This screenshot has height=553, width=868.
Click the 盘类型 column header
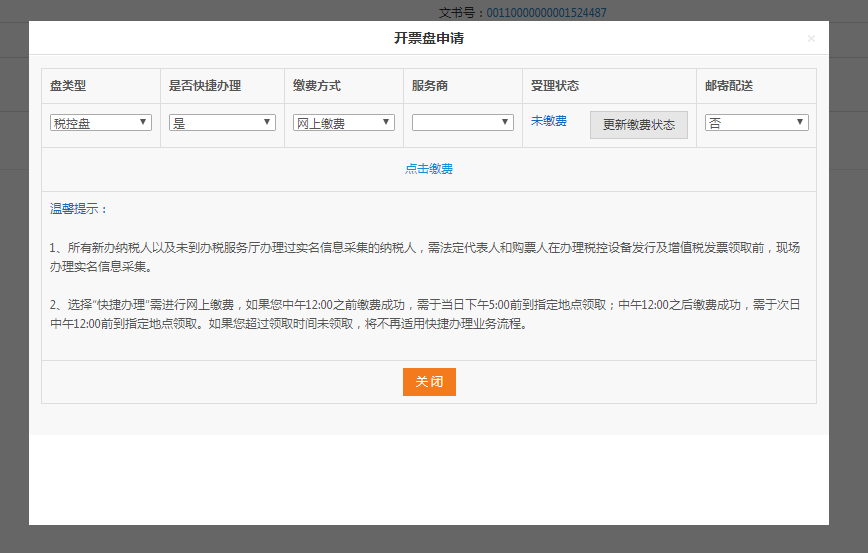click(x=68, y=86)
